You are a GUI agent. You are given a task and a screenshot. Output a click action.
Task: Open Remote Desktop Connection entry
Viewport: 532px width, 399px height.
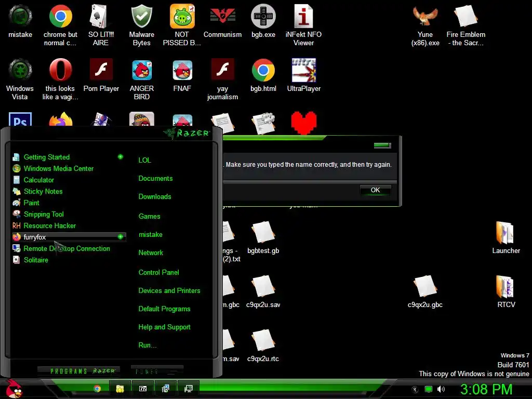[69, 249]
